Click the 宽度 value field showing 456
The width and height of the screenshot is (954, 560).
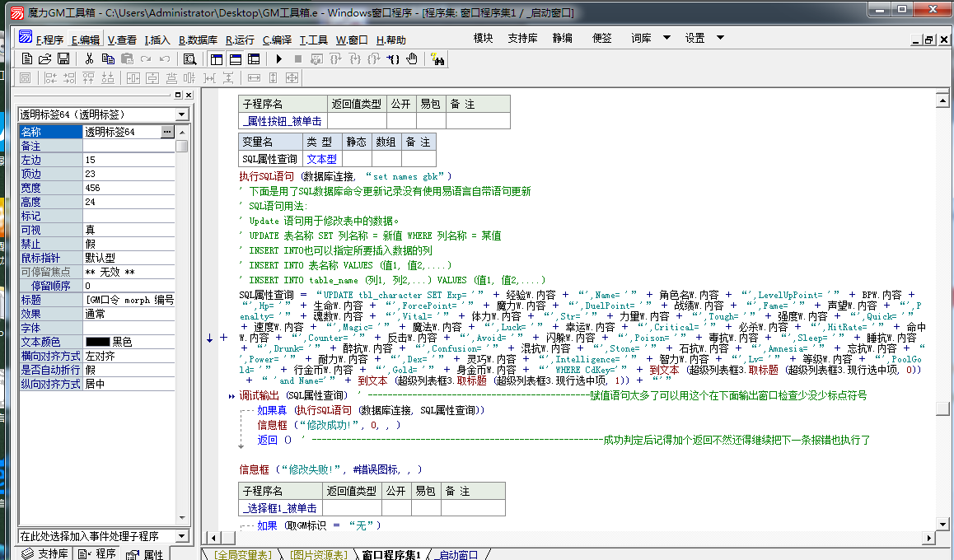[128, 188]
